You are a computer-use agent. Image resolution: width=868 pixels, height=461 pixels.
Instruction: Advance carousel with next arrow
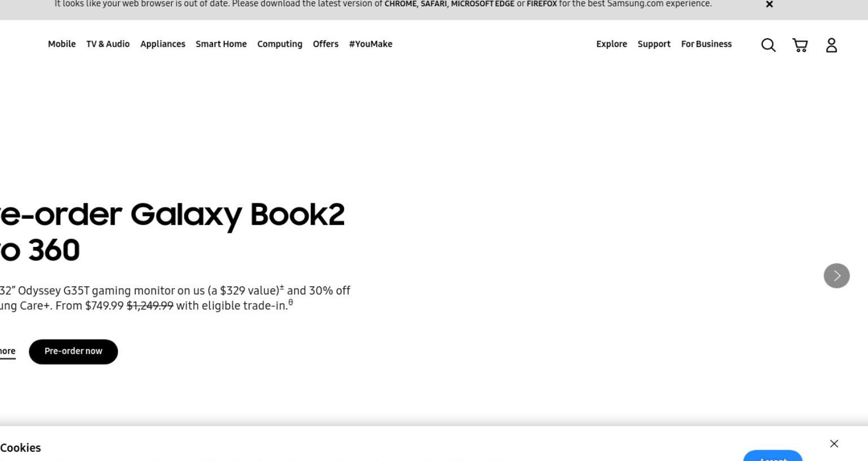point(837,276)
